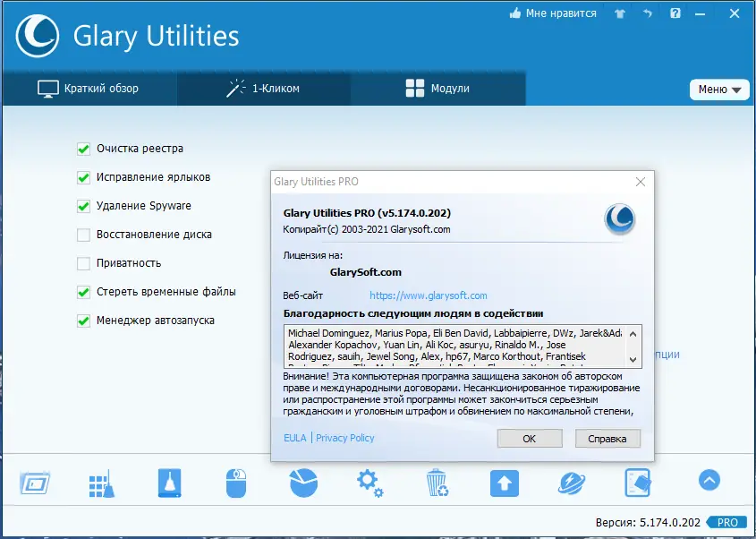Click the pie chart disk analysis icon

pos(302,482)
